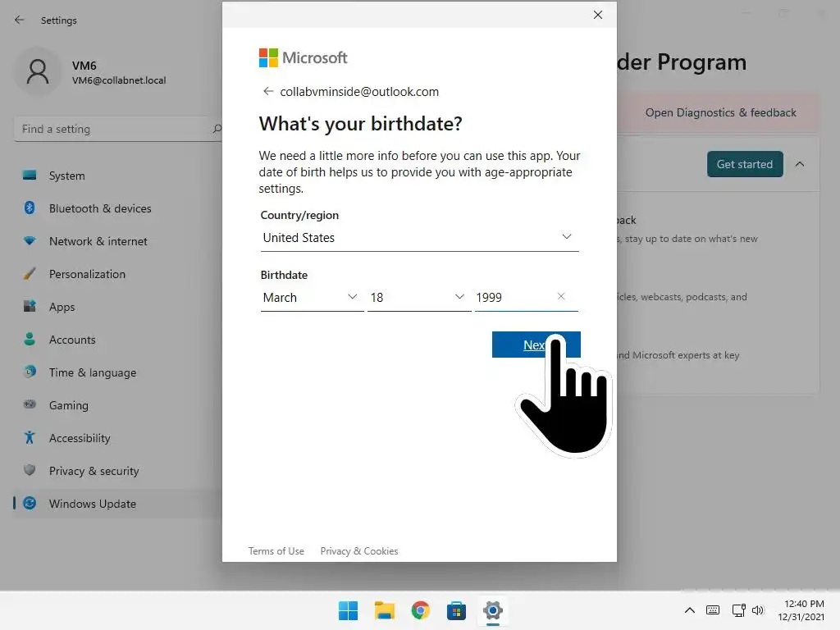Click the back arrow beside the email address
Screen dimensions: 840x630
point(268,92)
